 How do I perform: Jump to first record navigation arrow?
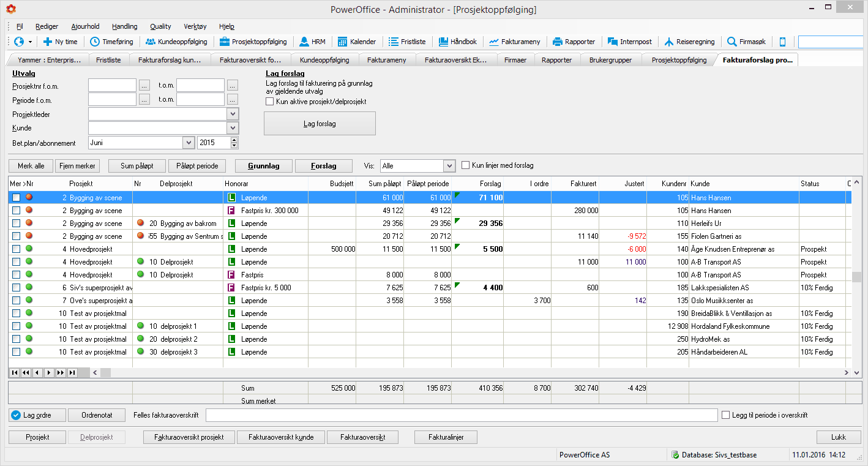coord(14,372)
